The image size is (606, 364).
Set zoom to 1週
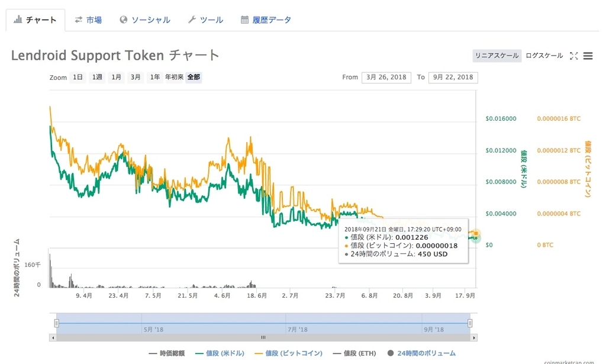(97, 78)
